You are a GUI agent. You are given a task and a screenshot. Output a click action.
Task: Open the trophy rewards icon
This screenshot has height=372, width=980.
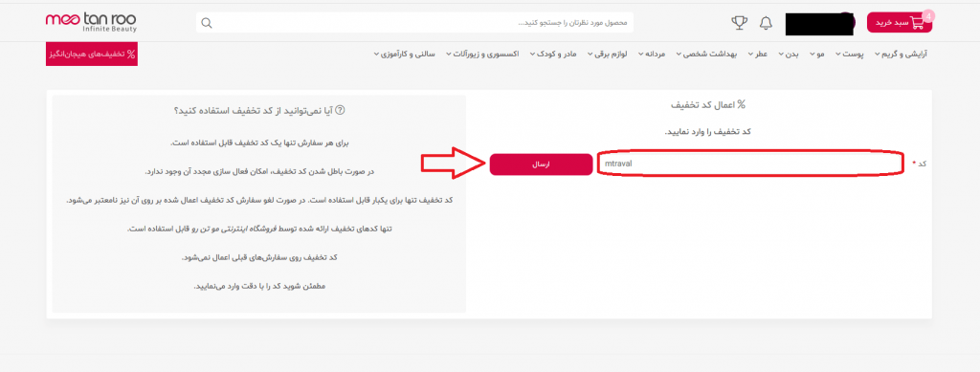pos(740,23)
